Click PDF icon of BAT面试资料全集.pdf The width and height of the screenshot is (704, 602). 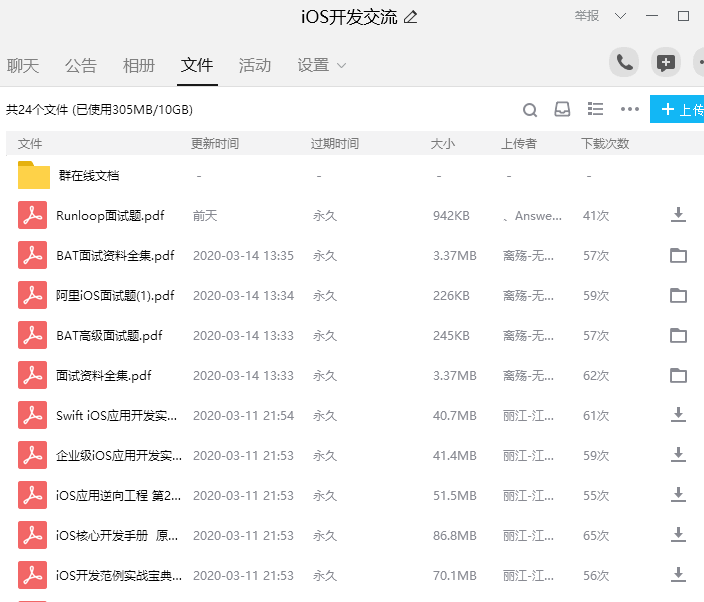[32, 255]
